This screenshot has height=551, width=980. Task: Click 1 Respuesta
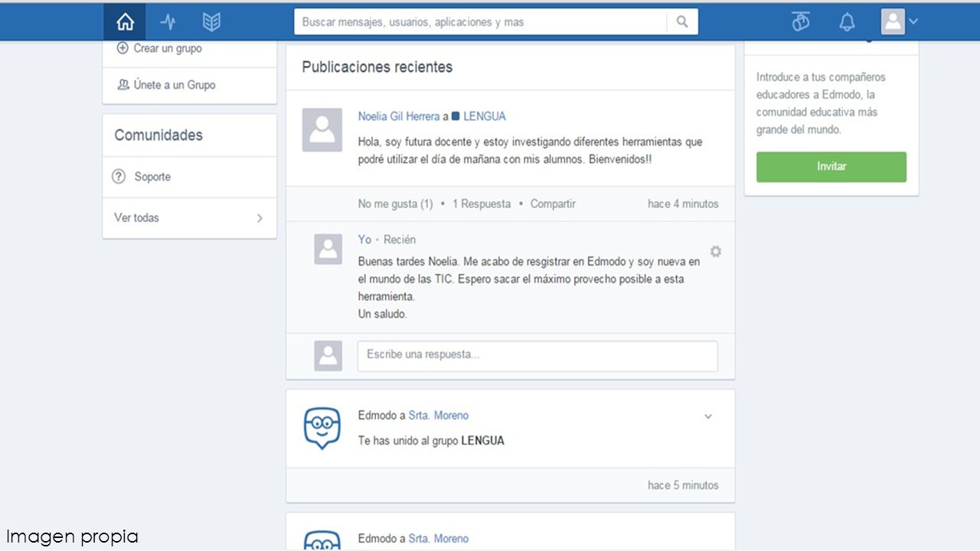[482, 204]
